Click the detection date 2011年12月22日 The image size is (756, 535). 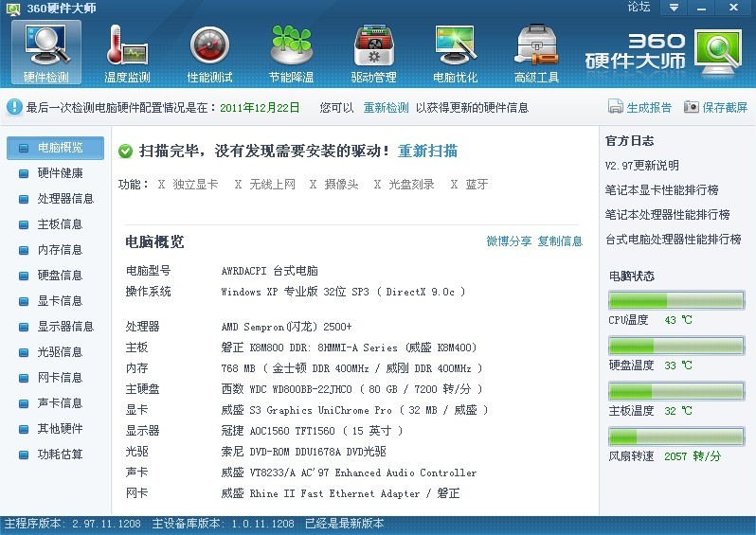(260, 108)
